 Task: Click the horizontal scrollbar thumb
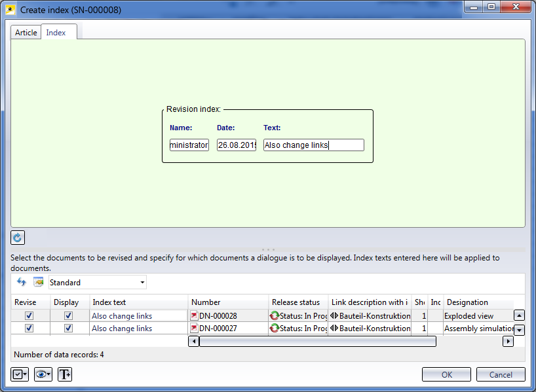pos(318,341)
